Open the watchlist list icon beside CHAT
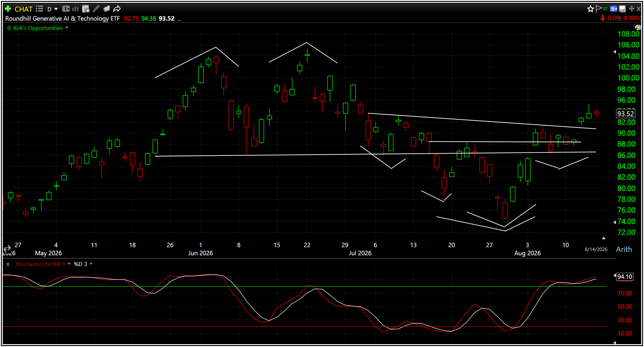Screen dimensions: 644x347 (x=39, y=9)
